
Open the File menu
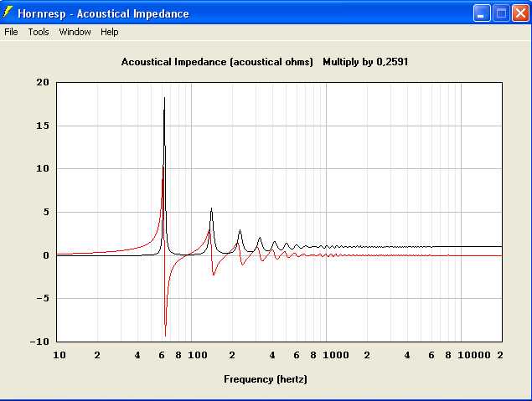click(11, 32)
